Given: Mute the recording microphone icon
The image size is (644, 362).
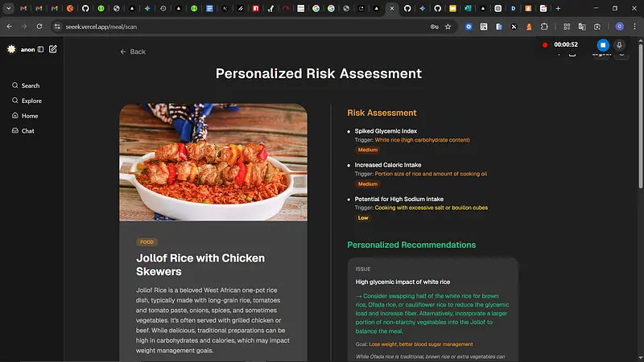Looking at the screenshot, I should [620, 44].
